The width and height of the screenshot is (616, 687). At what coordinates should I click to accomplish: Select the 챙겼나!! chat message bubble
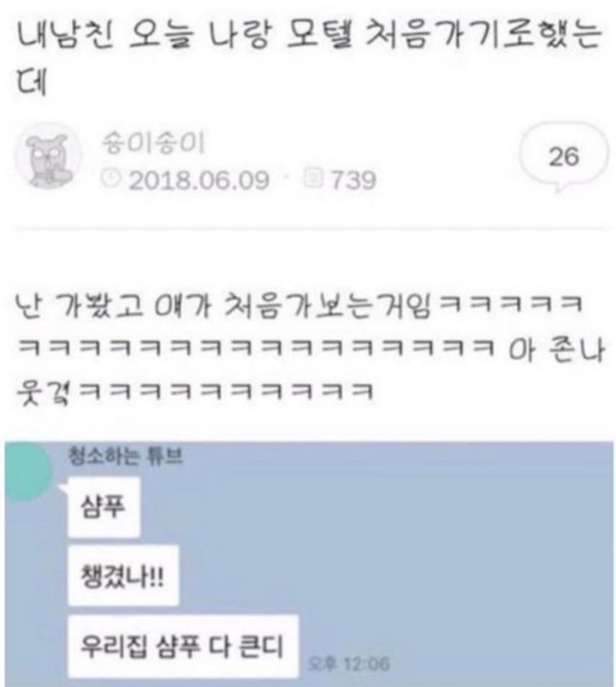point(123,576)
